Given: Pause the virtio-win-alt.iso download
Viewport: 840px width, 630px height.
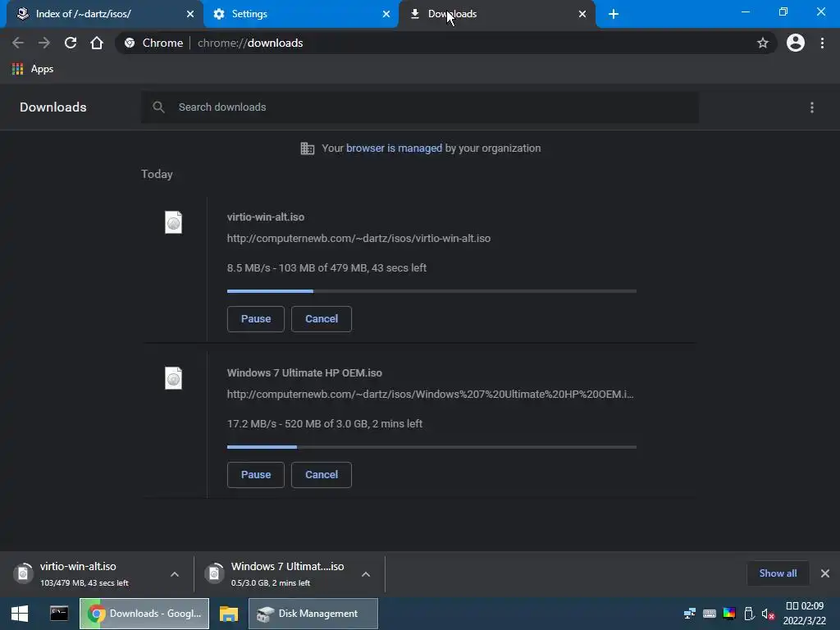Looking at the screenshot, I should coord(256,319).
